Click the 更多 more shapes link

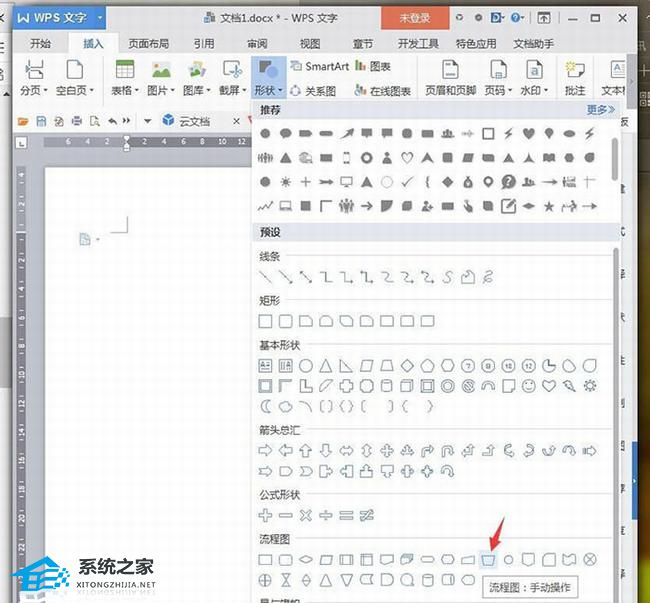pos(600,109)
